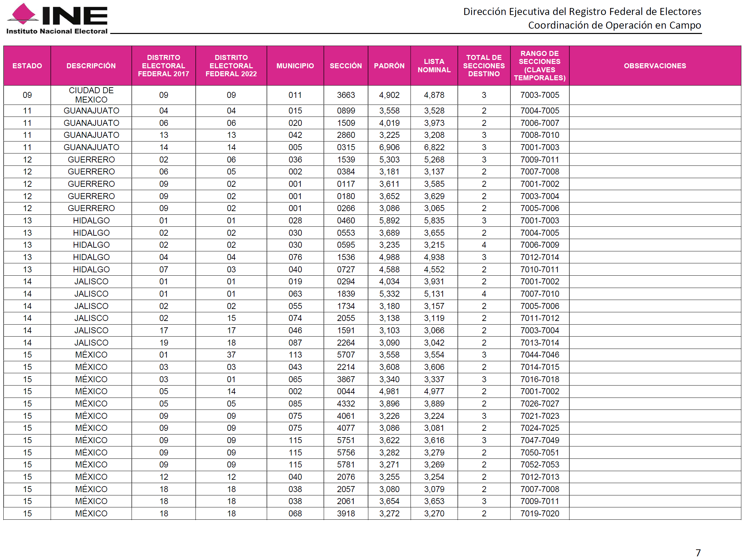Image resolution: width=748 pixels, height=560 pixels.
Task: Click section 5707 in MÉXICO row
Action: 346,355
